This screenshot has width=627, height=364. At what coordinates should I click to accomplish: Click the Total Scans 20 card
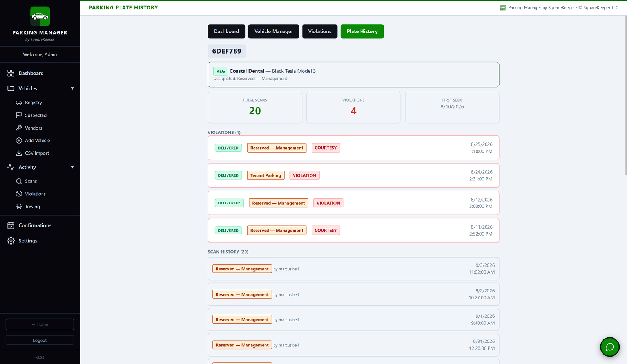[255, 108]
